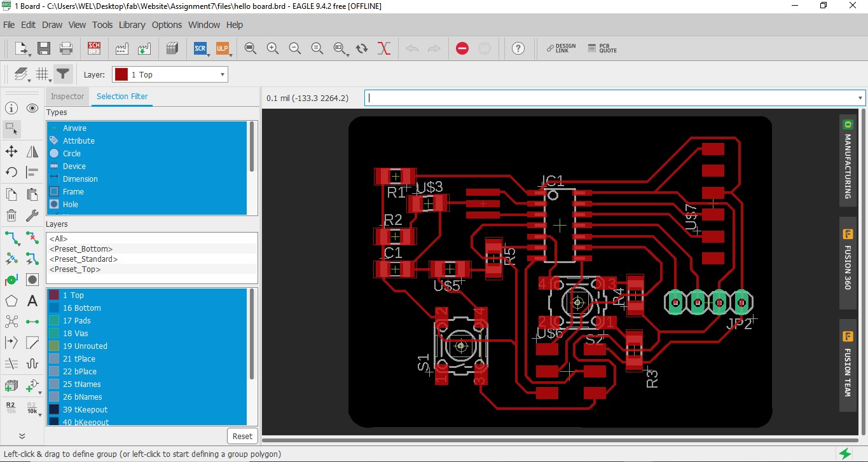Select the Text tool
Image resolution: width=868 pixels, height=462 pixels.
32,301
